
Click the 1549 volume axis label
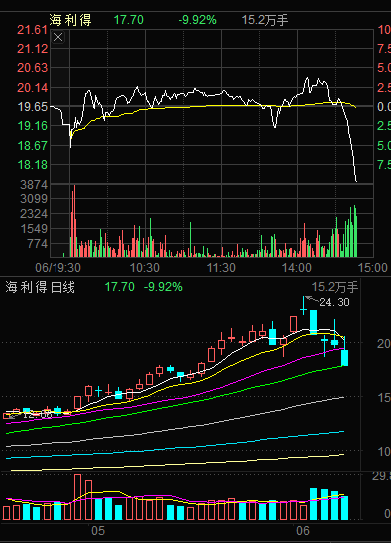(x=34, y=229)
